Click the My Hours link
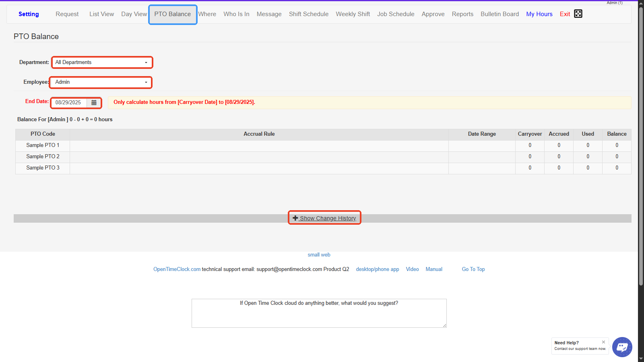 539,14
